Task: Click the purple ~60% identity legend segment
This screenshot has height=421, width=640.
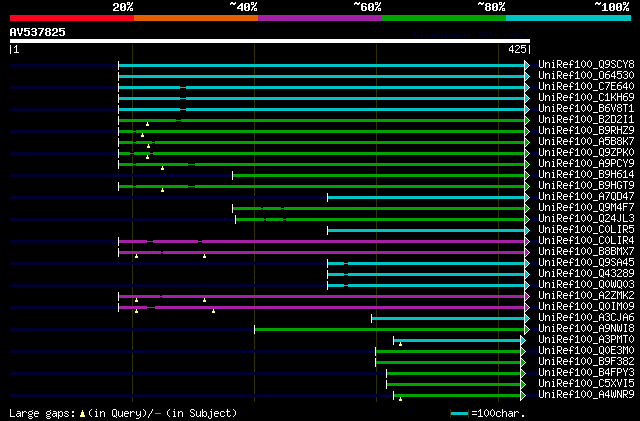Action: click(x=320, y=18)
